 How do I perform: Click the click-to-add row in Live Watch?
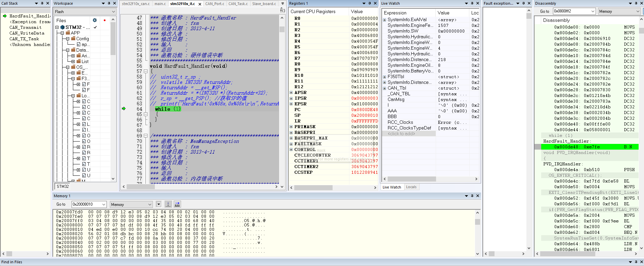pos(409,134)
